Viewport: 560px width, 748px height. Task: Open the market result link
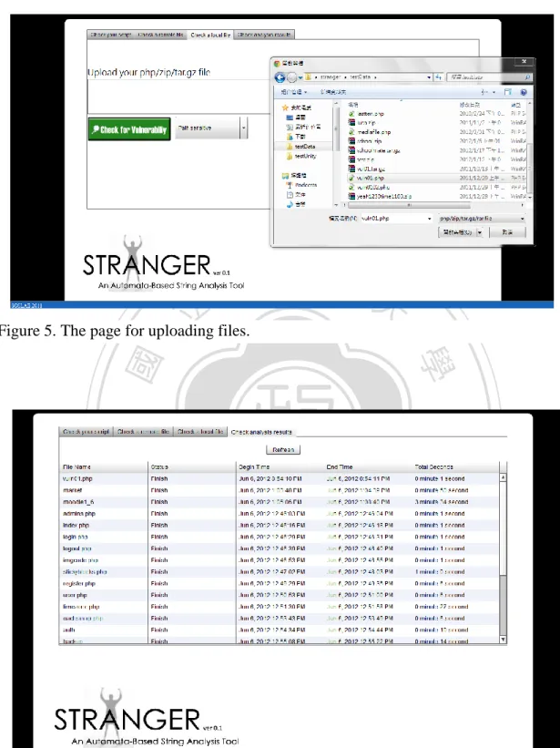point(73,490)
